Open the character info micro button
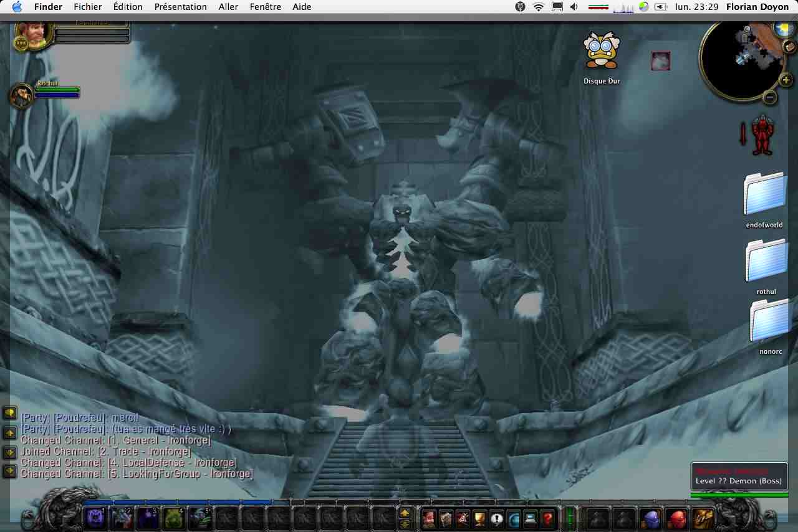This screenshot has height=532, width=798. [429, 518]
